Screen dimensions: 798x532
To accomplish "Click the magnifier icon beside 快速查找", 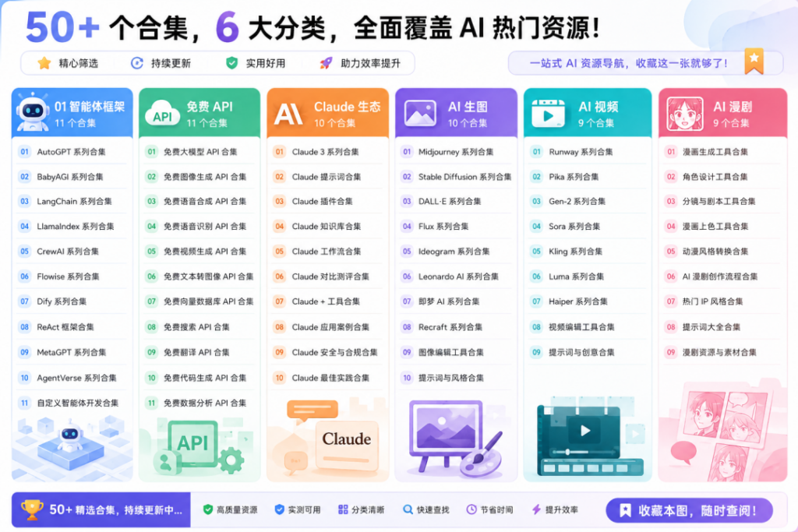I will pyautogui.click(x=408, y=509).
